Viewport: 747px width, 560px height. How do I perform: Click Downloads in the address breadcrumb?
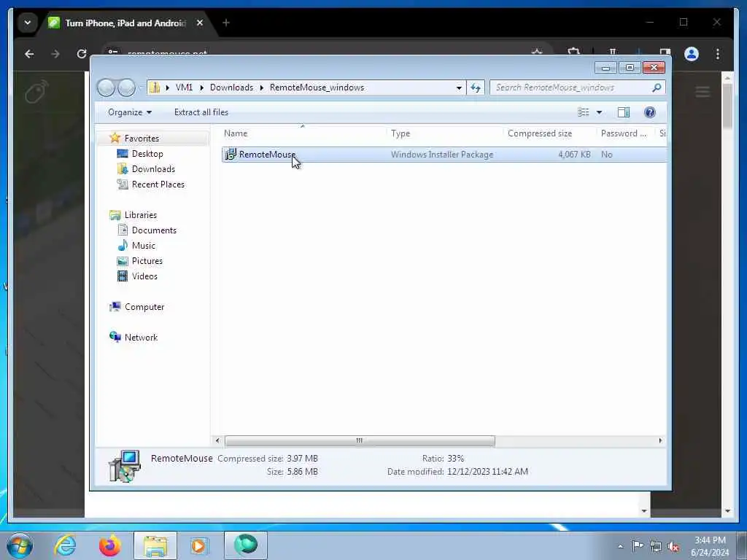[231, 87]
